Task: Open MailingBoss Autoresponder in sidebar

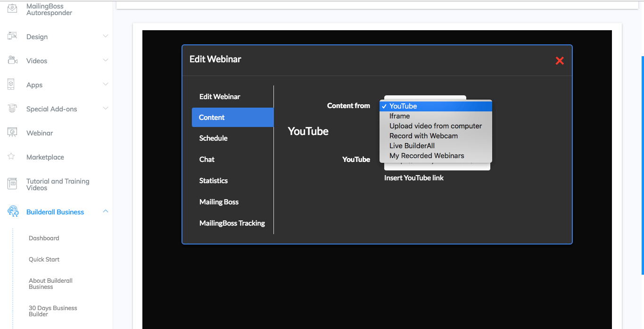Action: 49,9
